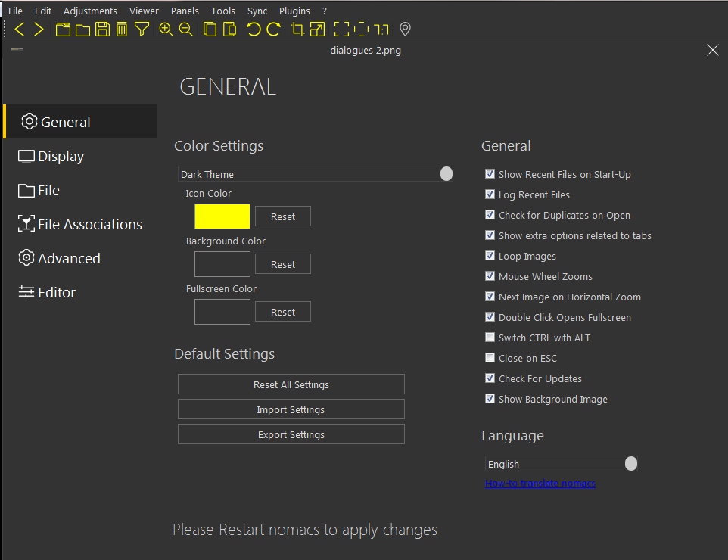
Task: Open the resize image tool icon
Action: pos(317,30)
